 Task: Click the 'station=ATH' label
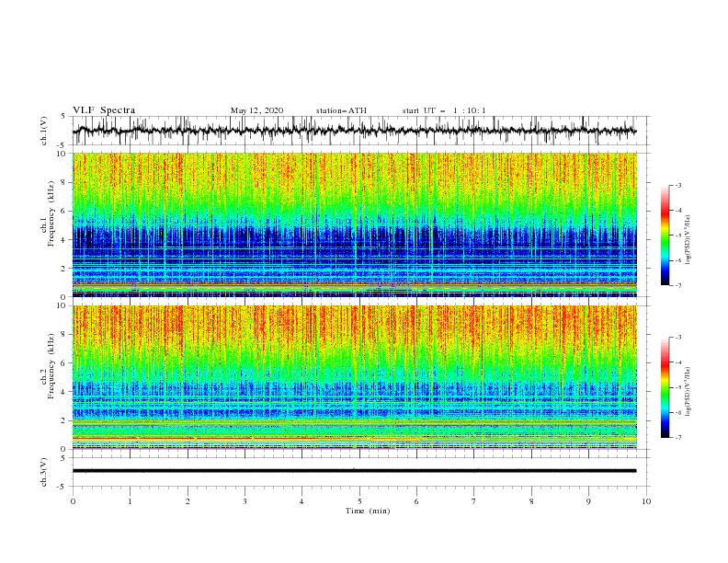click(341, 110)
